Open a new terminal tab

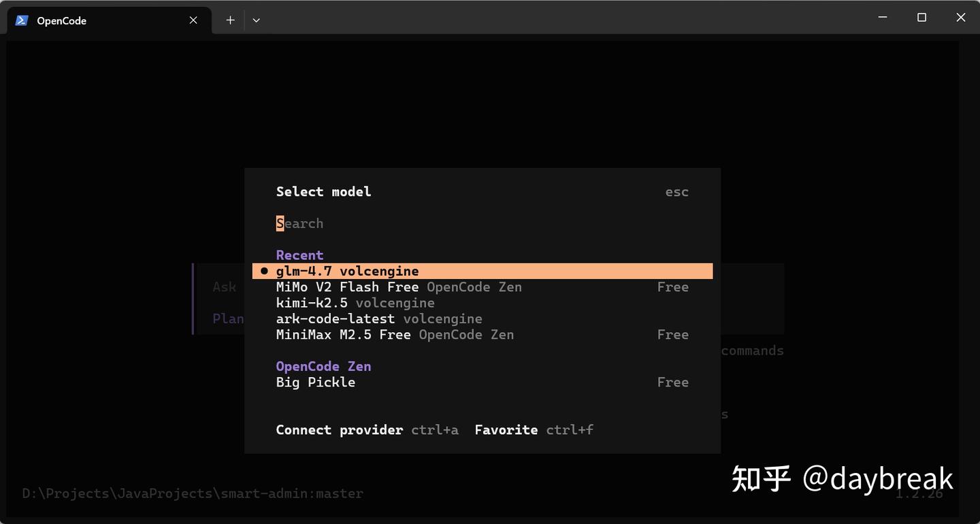230,20
